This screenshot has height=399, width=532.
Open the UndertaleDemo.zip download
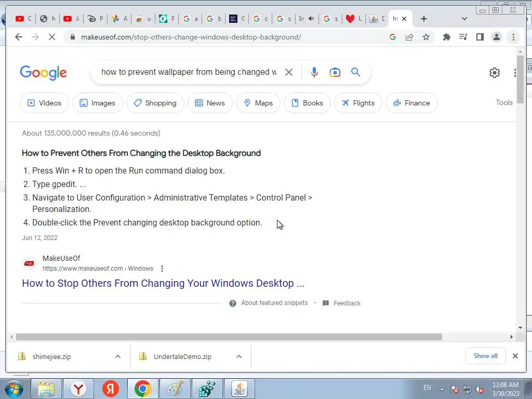182,356
